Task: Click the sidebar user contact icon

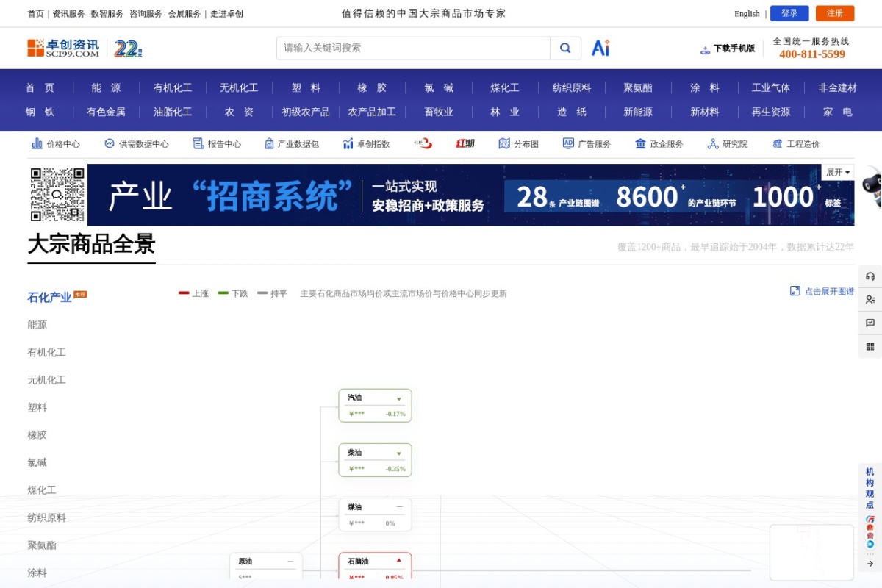Action: (x=870, y=299)
